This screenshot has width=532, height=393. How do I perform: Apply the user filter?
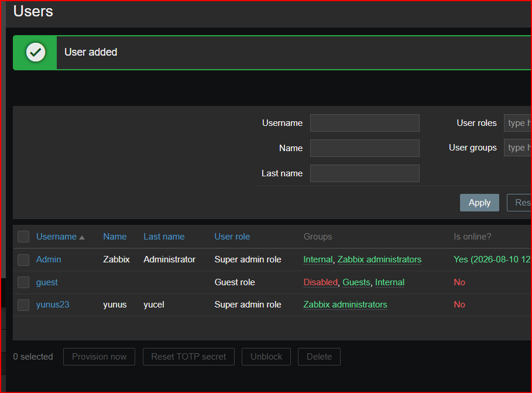[x=479, y=203]
